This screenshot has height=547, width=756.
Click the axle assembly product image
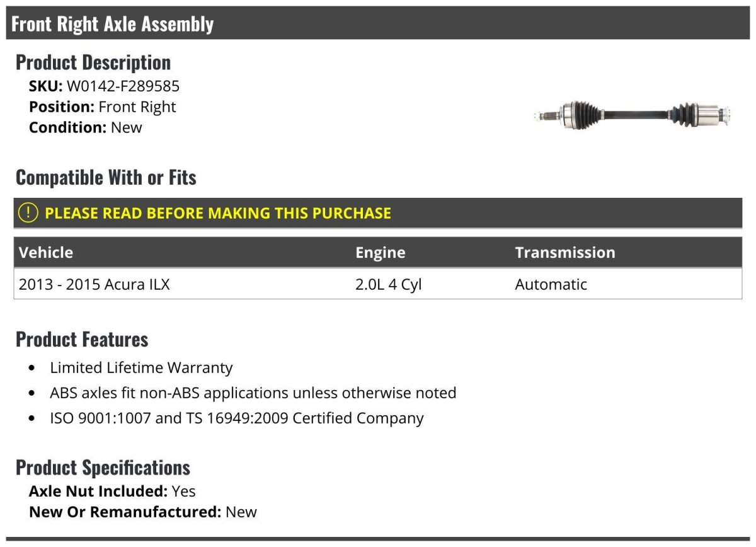click(x=632, y=115)
